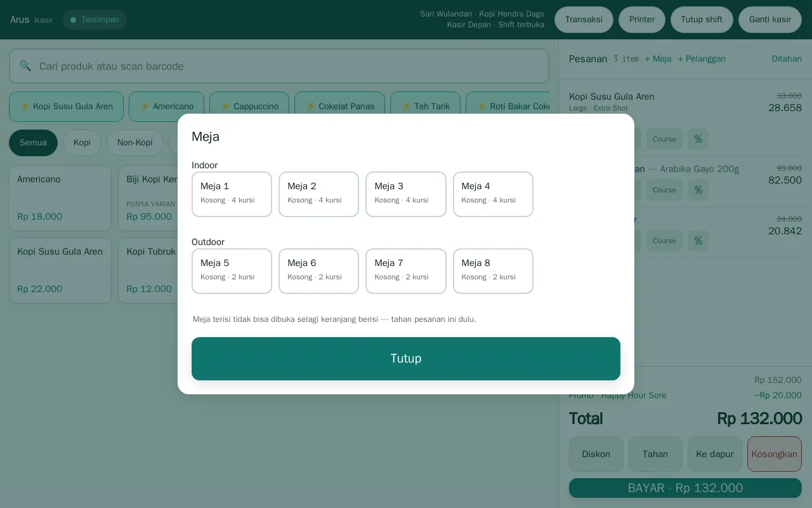Apply percent discount to Arabika Gayo item
The image size is (812, 508).
pyautogui.click(x=698, y=190)
